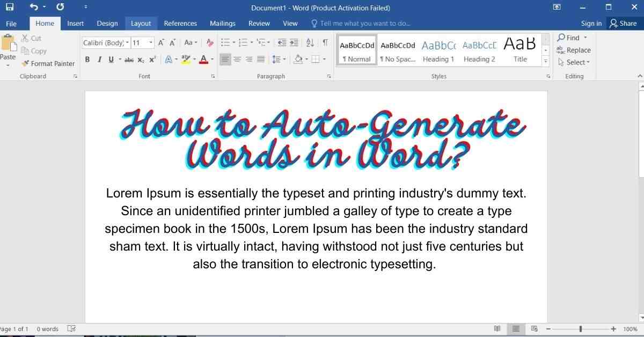
Task: Click Sign in at the top right
Action: 591,23
